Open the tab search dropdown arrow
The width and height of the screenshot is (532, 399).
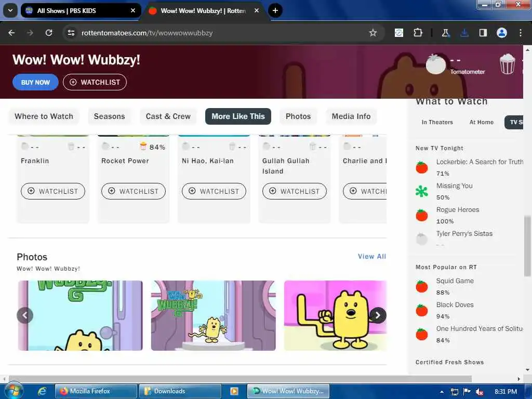tap(10, 10)
